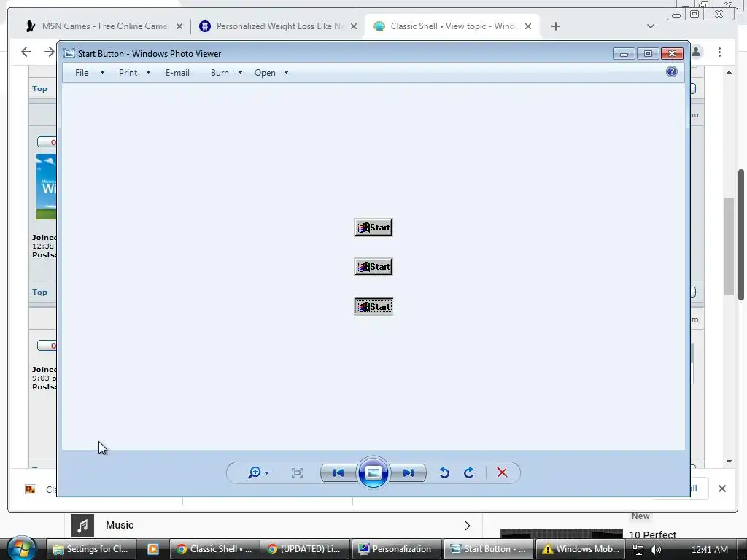Go back in Chrome browser
Viewport: 747px width, 560px height.
(26, 52)
